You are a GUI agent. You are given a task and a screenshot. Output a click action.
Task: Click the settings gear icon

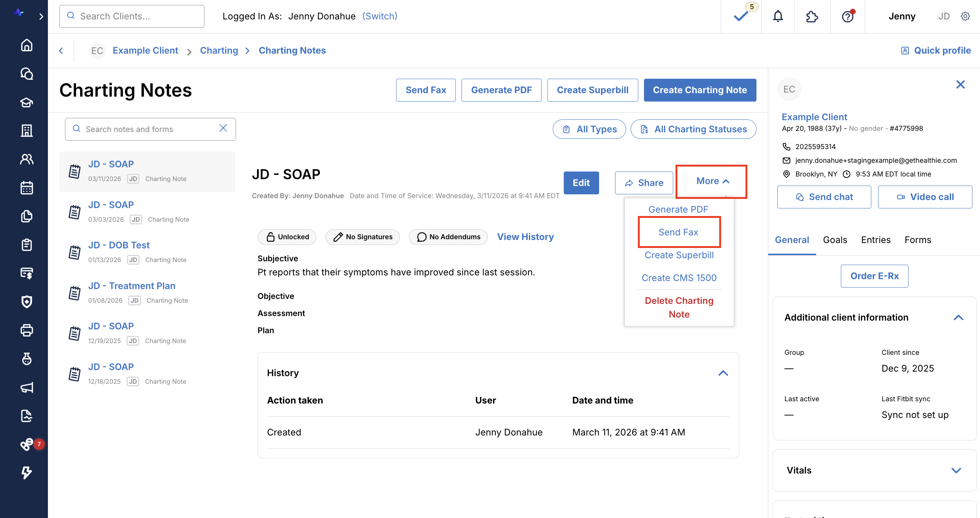[x=965, y=16]
